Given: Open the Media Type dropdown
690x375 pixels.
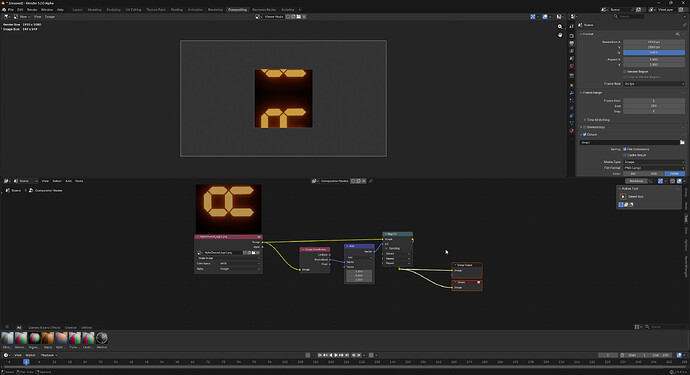Looking at the screenshot, I should pos(654,162).
